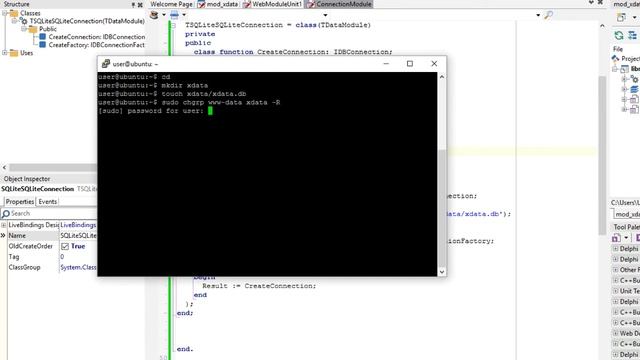Expand Web De... category in Tool Palette
This screenshot has height=360, width=640.
tap(616, 333)
